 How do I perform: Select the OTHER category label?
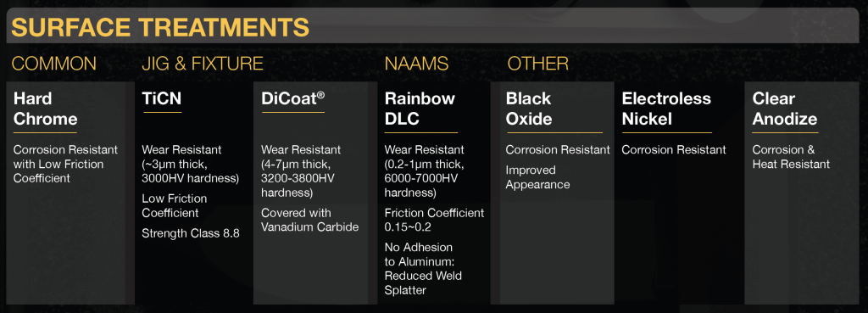coord(538,64)
